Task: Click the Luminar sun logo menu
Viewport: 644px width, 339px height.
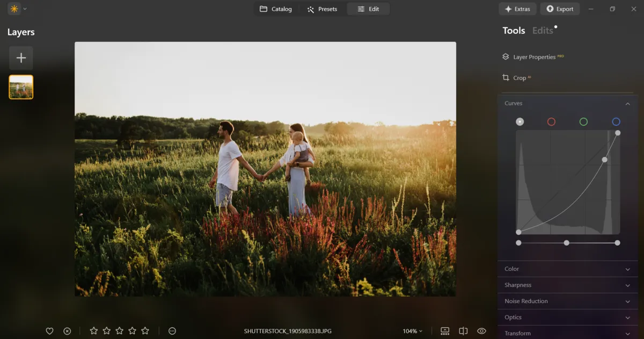Action: click(14, 9)
